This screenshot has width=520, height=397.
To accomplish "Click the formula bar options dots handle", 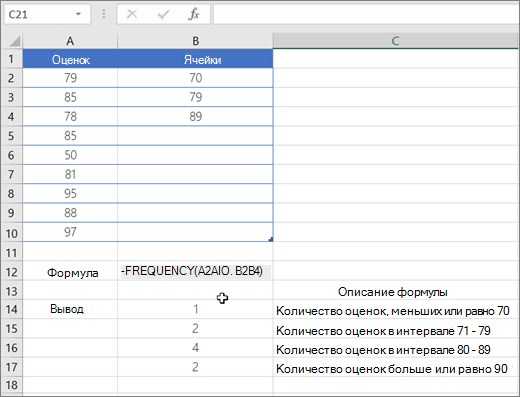I will [x=104, y=14].
